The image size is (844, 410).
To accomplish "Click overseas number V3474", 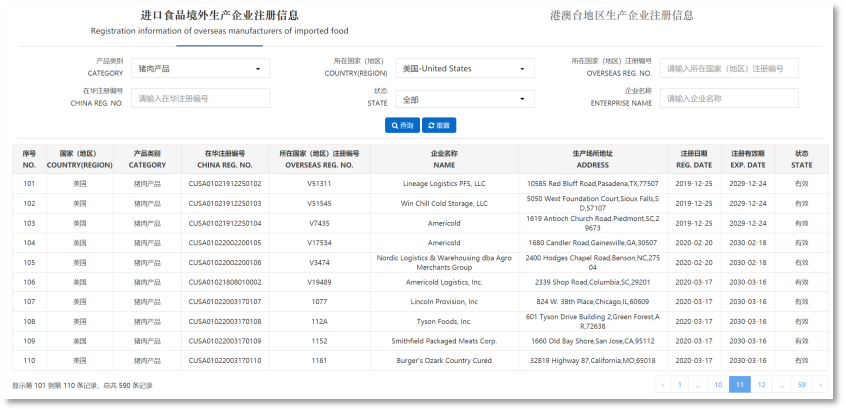I will 319,263.
